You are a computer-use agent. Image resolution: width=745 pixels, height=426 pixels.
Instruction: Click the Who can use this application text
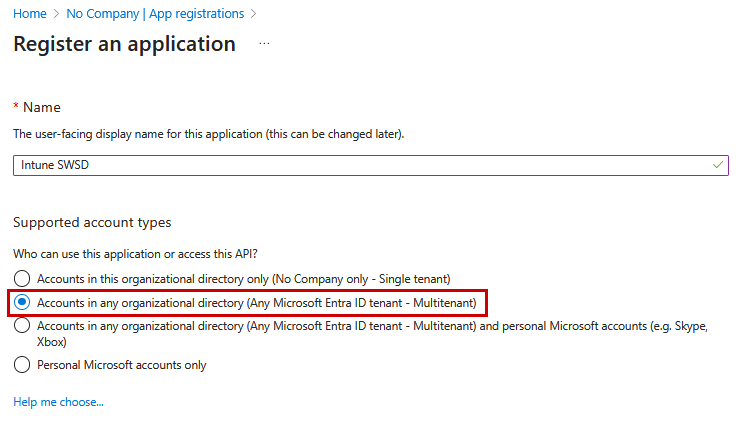[x=135, y=254]
